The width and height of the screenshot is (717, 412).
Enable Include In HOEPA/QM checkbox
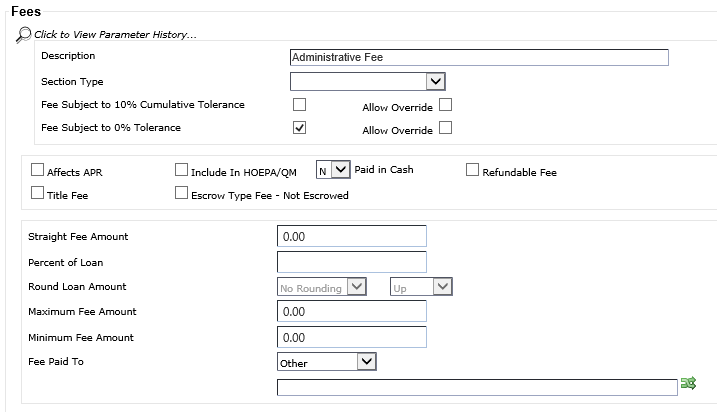(x=181, y=171)
